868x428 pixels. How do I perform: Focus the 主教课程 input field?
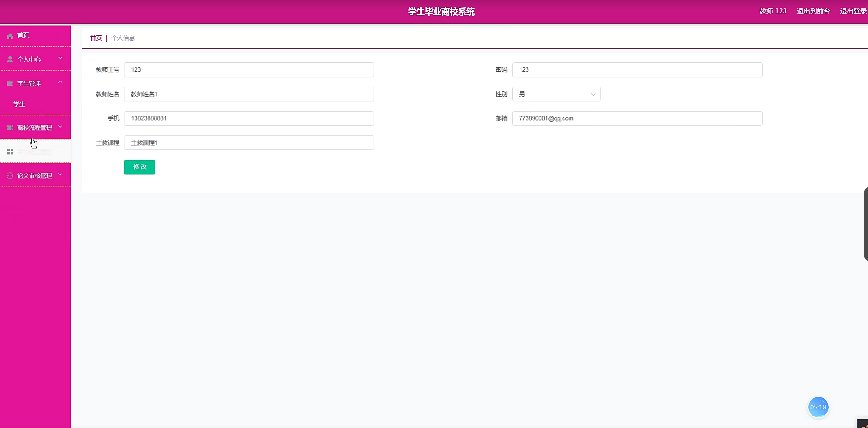249,143
